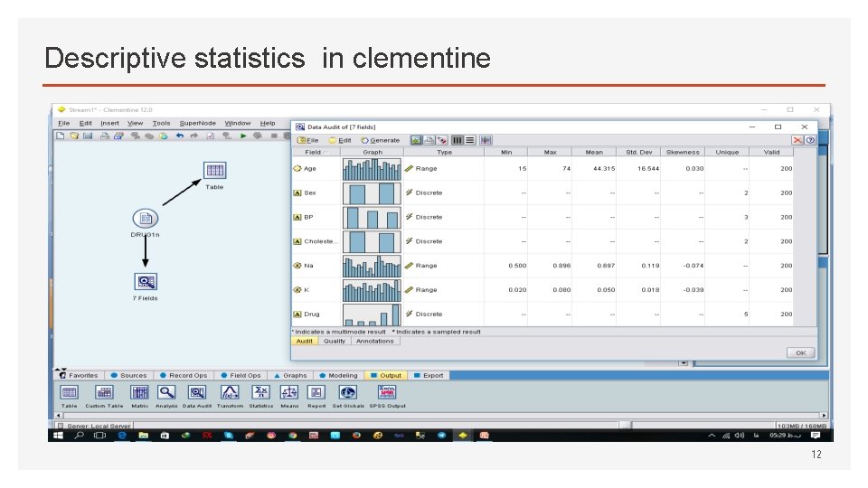This screenshot has width=868, height=488.
Task: Open Data Audit window's File menu
Action: coord(308,140)
